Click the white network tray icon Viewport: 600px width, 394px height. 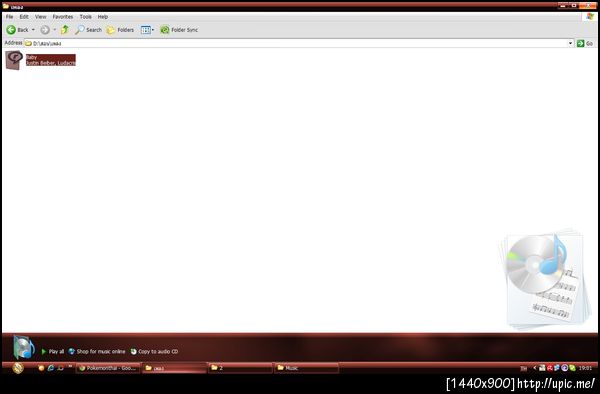tap(542, 368)
